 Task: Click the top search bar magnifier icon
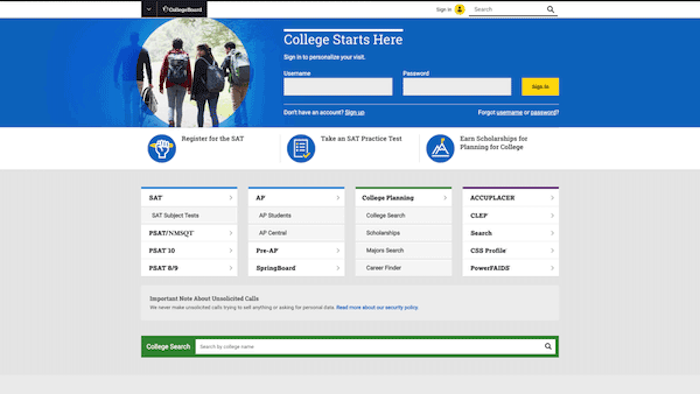(x=550, y=9)
